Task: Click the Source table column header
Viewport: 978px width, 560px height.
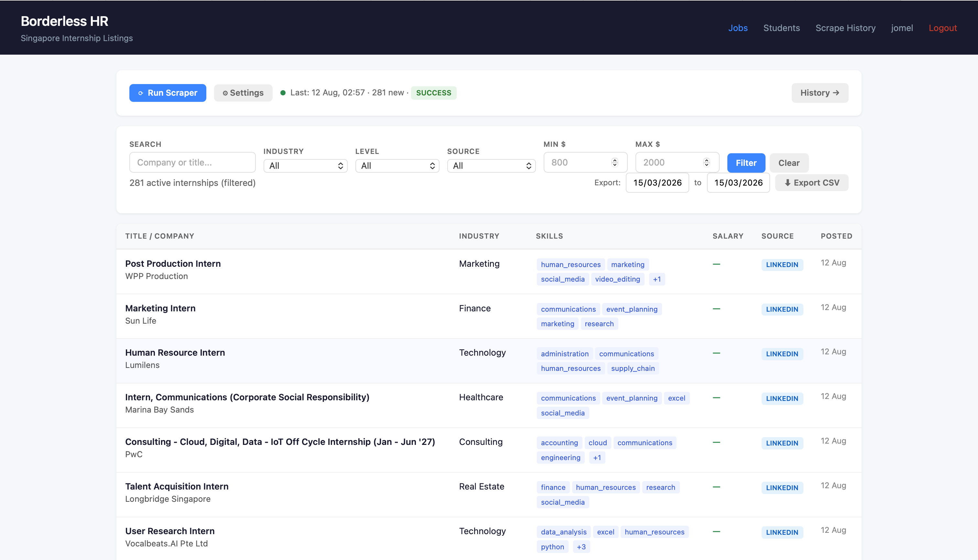Action: [x=777, y=236]
